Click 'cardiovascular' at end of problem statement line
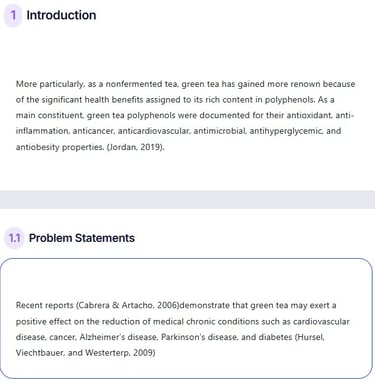The width and height of the screenshot is (375, 385). tap(321, 322)
